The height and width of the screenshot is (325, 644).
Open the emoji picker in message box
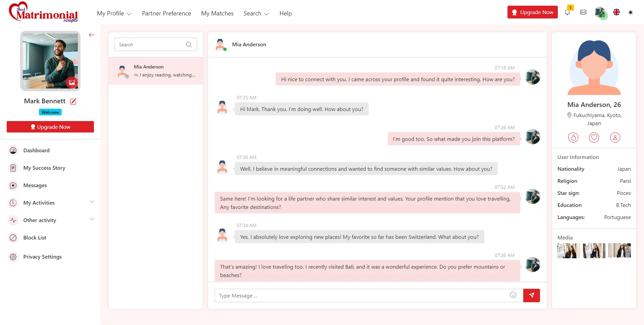coord(513,295)
